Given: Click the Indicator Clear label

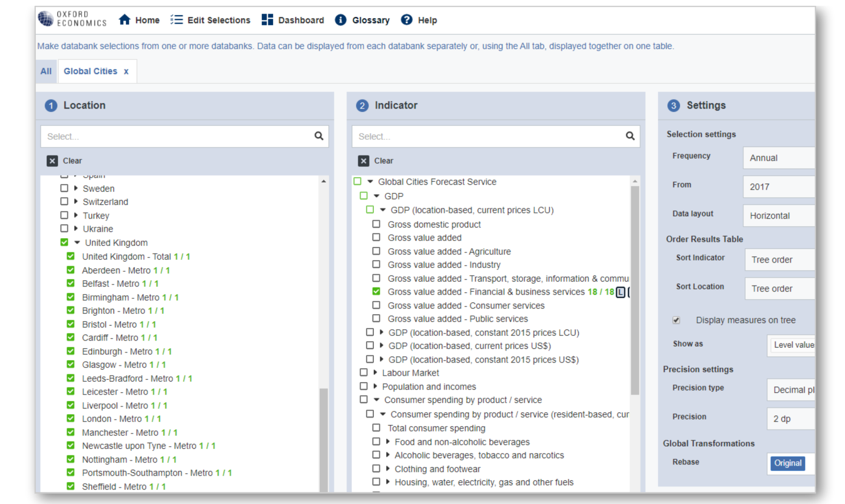Looking at the screenshot, I should click(x=384, y=161).
